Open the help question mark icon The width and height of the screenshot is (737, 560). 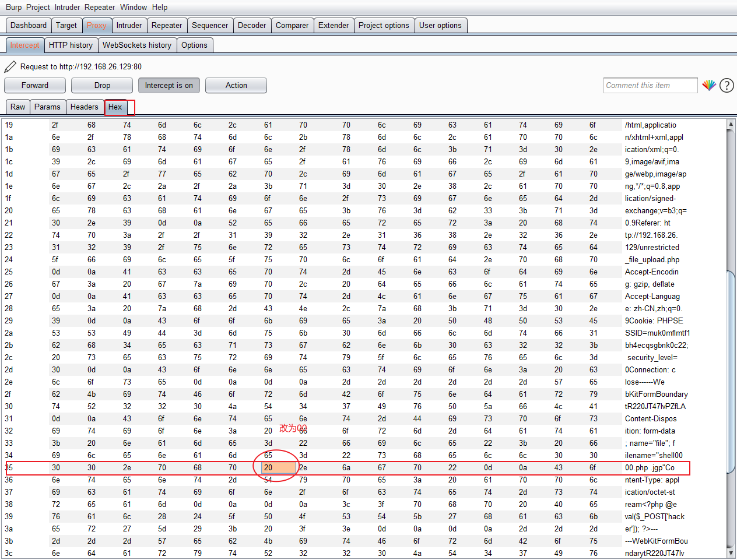727,85
